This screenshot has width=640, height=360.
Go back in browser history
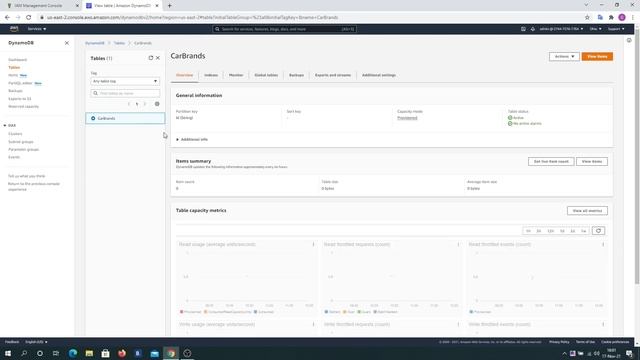click(x=7, y=18)
